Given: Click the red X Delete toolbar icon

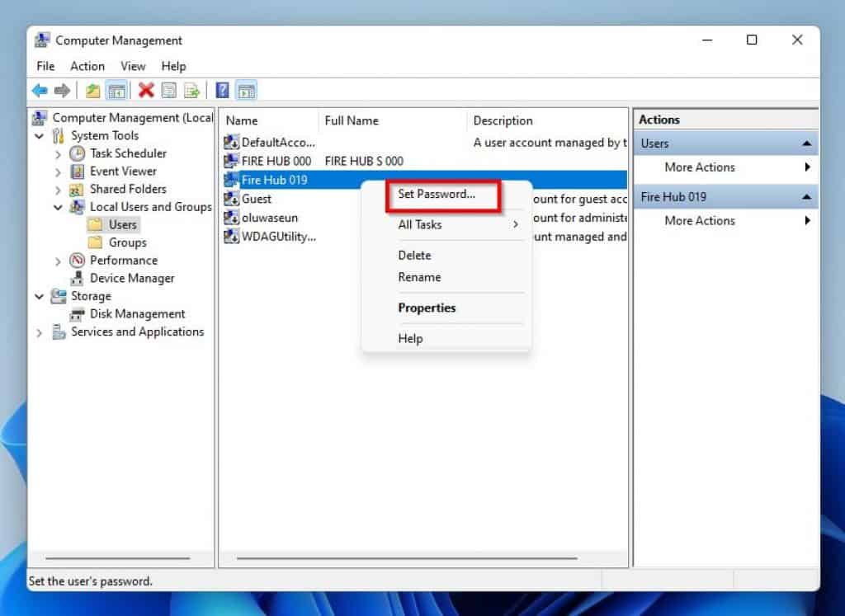Looking at the screenshot, I should point(146,91).
